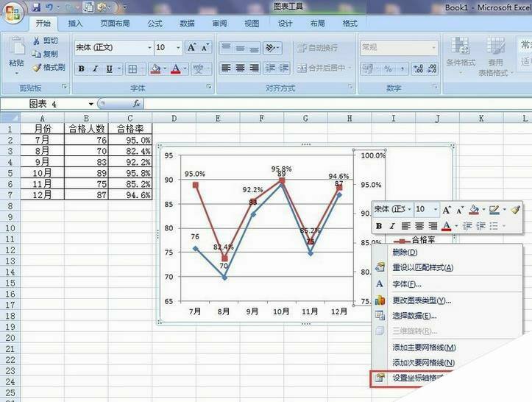Align text to bottom in ribbon

point(254,48)
